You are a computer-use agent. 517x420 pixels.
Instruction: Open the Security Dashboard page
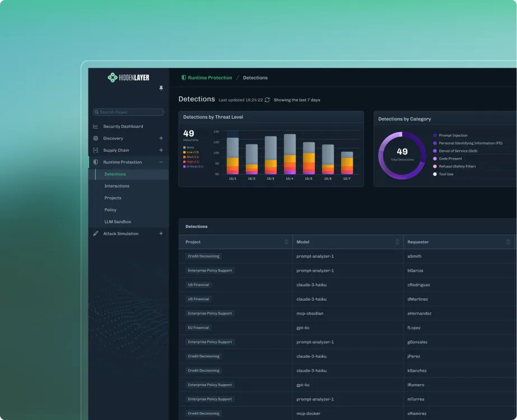(x=123, y=126)
